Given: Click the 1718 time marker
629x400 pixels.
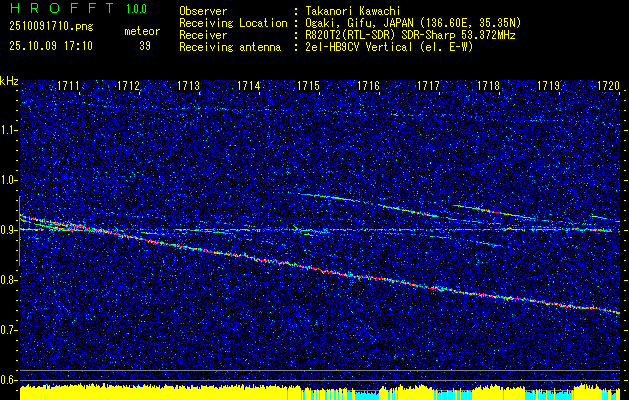Looking at the screenshot, I should [490, 85].
